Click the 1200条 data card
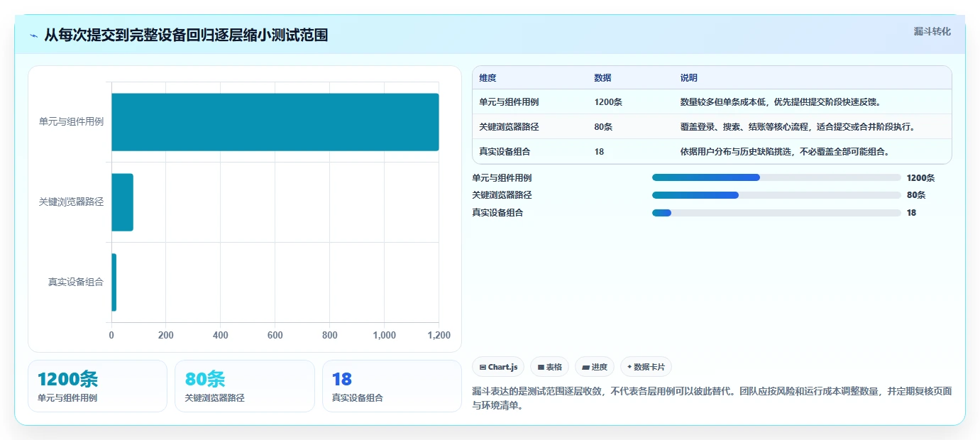This screenshot has height=440, width=980. [97, 386]
